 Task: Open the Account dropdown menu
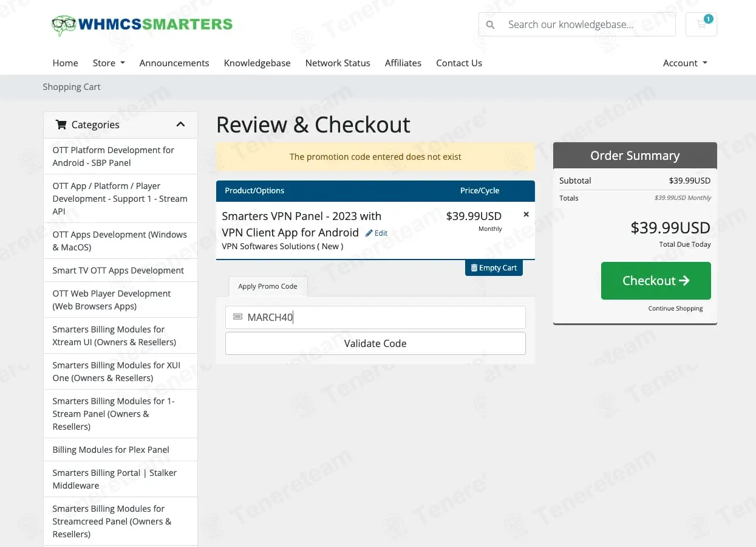coord(685,63)
